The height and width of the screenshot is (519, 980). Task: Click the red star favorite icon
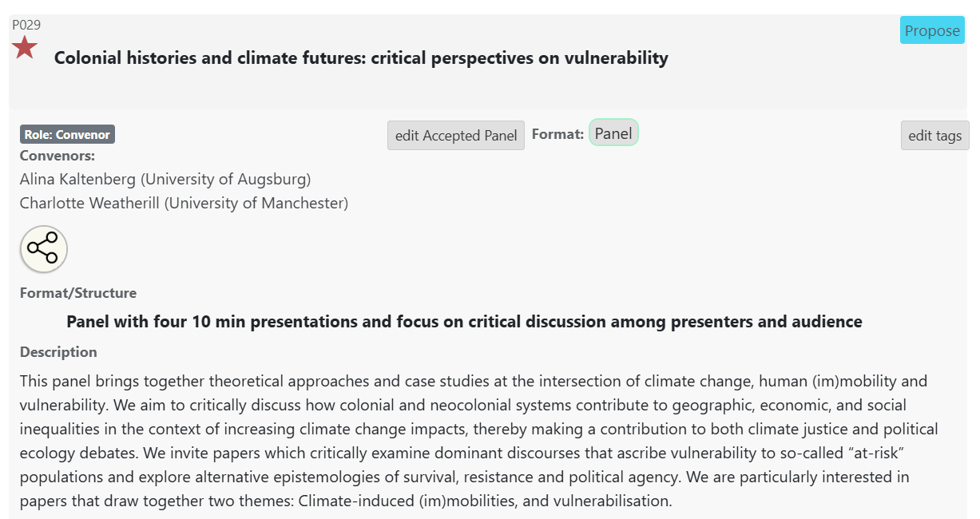point(25,48)
